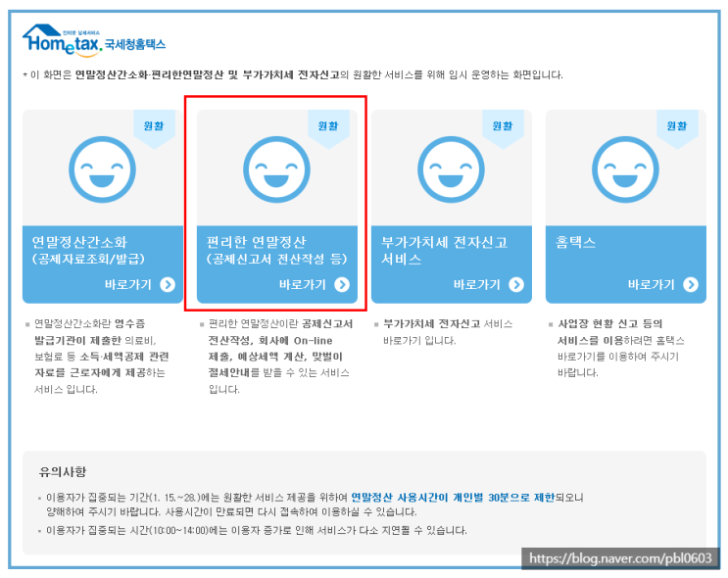The height and width of the screenshot is (578, 728).
Task: Click the top notice about 임시 운영하는 화면
Action: (x=293, y=74)
